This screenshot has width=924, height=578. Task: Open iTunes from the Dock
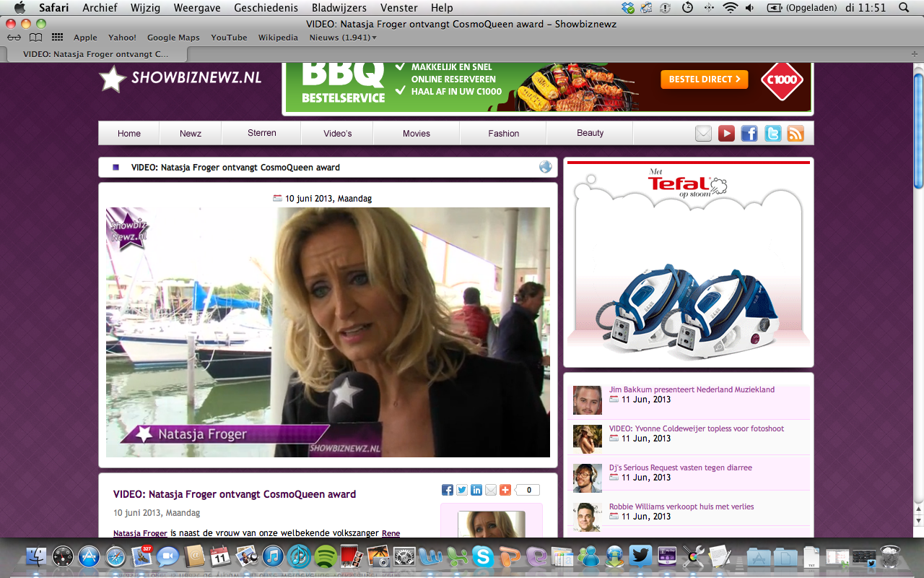[x=272, y=556]
